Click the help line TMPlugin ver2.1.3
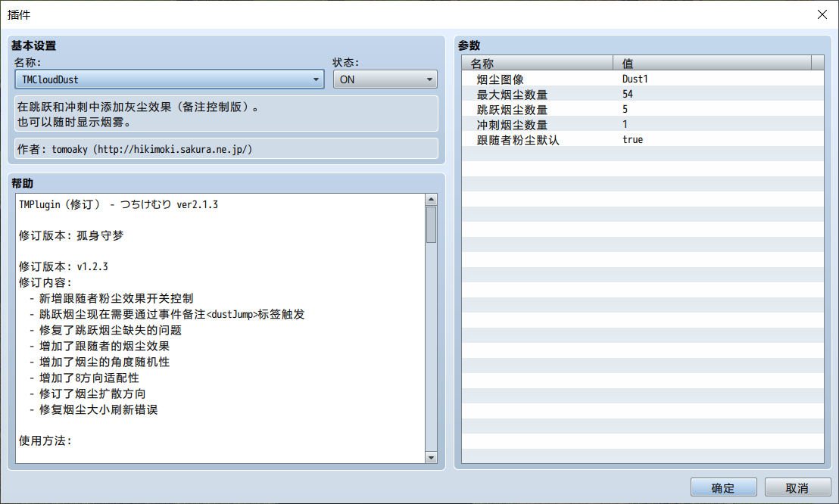Viewport: 839px width, 504px height. coord(118,204)
